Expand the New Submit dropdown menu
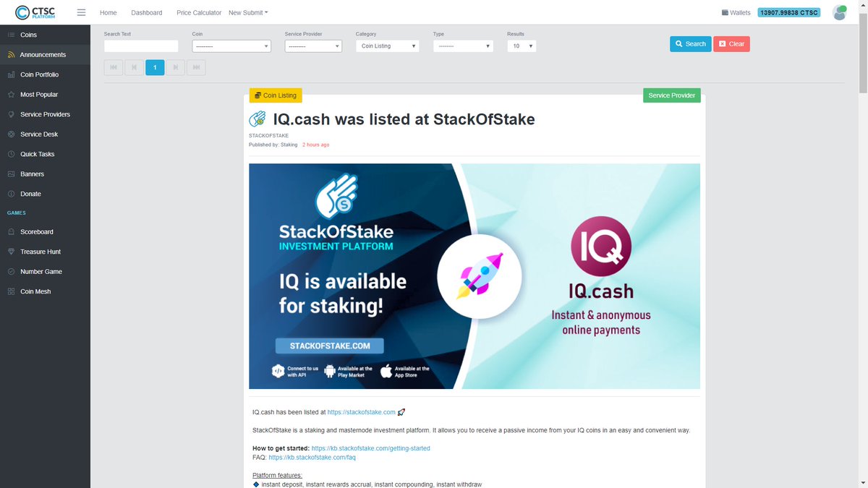Image resolution: width=868 pixels, height=488 pixels. (x=248, y=12)
